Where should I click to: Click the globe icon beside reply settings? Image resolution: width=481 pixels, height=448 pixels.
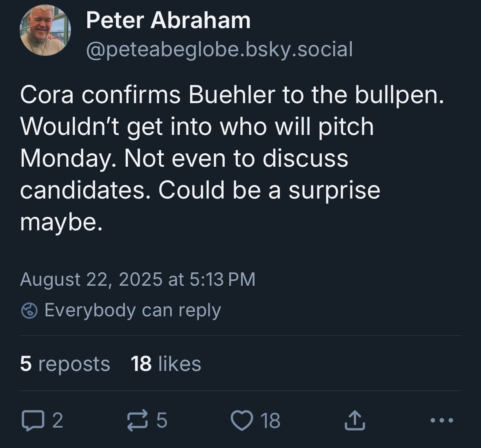29,311
